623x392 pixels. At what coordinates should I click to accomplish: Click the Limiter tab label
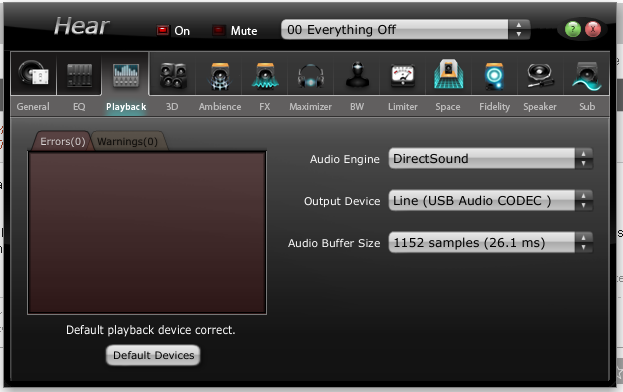click(x=402, y=106)
